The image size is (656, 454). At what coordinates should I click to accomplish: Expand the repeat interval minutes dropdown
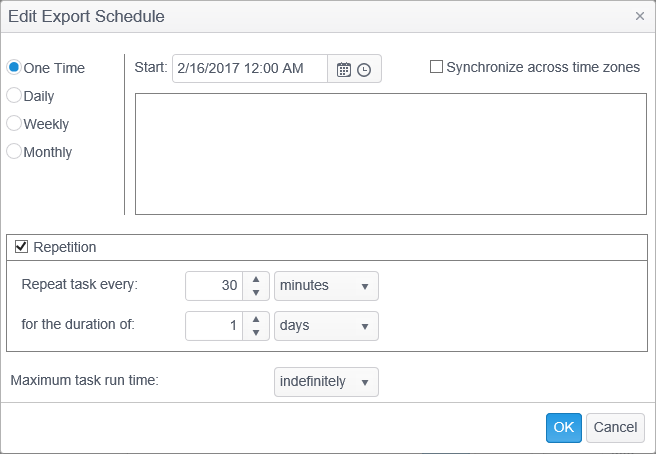coord(326,286)
